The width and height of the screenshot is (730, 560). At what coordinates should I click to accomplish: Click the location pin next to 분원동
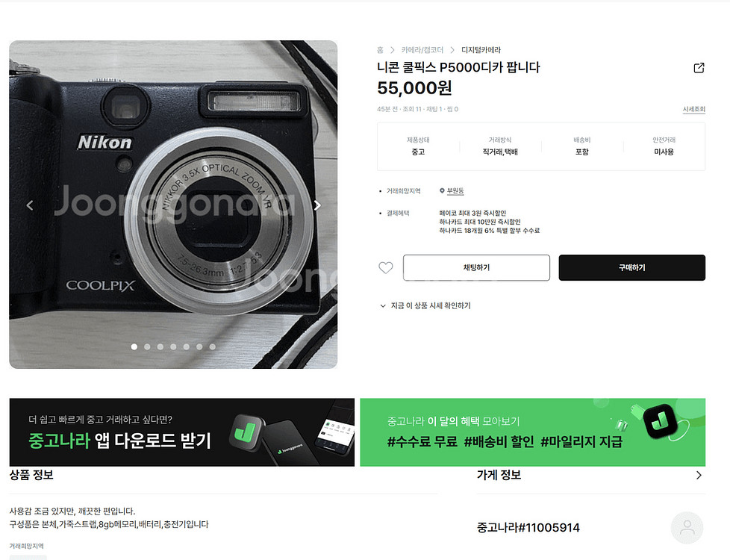click(442, 190)
